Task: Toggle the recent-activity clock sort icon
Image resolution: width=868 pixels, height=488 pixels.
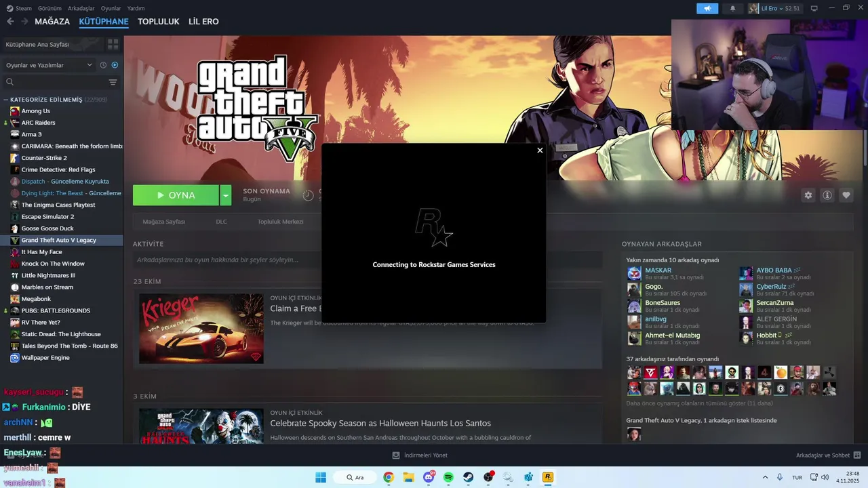Action: [103, 65]
